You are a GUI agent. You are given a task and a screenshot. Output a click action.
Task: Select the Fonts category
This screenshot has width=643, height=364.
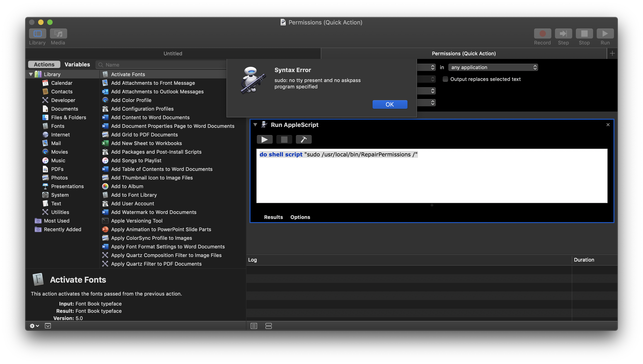click(x=58, y=126)
